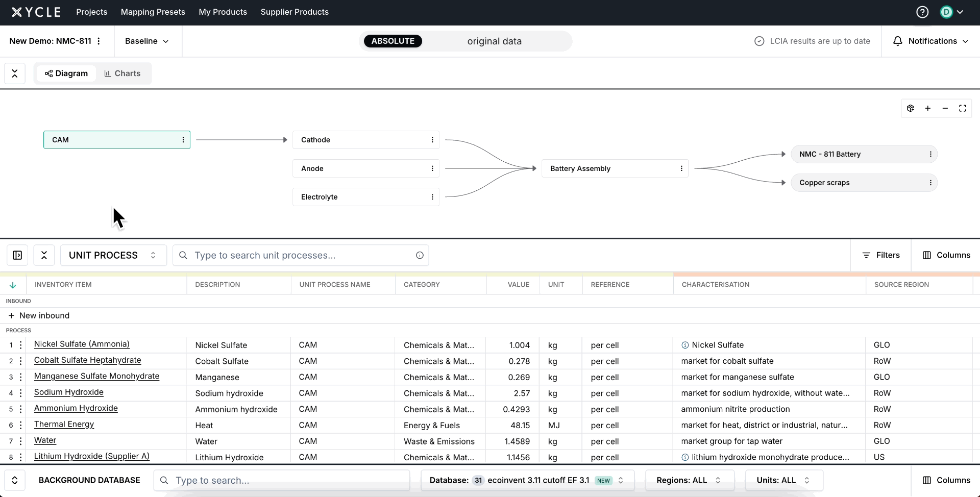Viewport: 980px width, 497px height.
Task: Click the diagram zoom out minus icon
Action: [x=945, y=108]
